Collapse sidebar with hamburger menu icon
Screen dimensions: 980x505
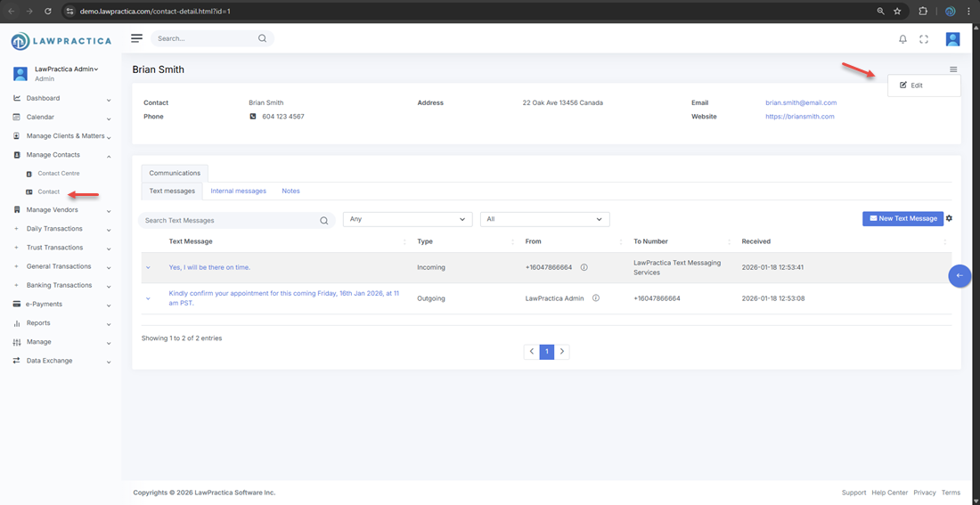coord(136,38)
